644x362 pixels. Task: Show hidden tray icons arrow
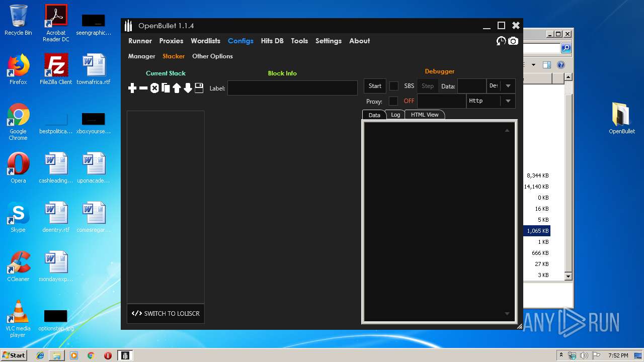tap(561, 355)
